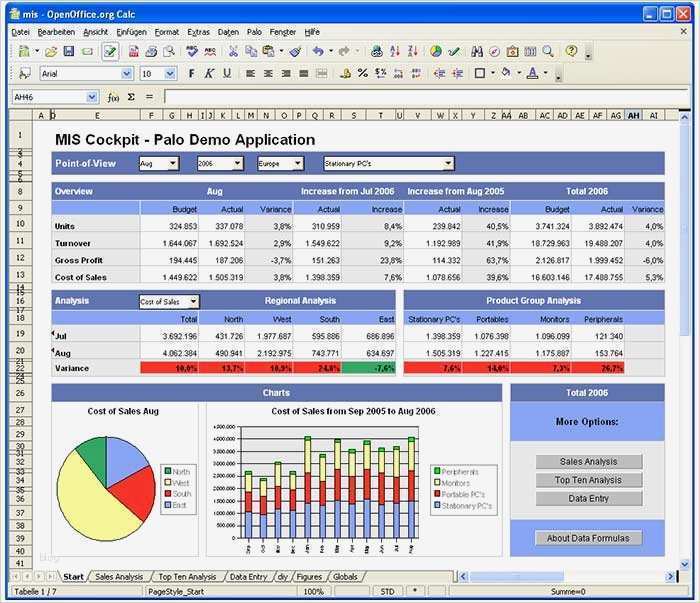Toggle bold (F) formatting
Image resolution: width=700 pixels, height=603 pixels.
(192, 73)
